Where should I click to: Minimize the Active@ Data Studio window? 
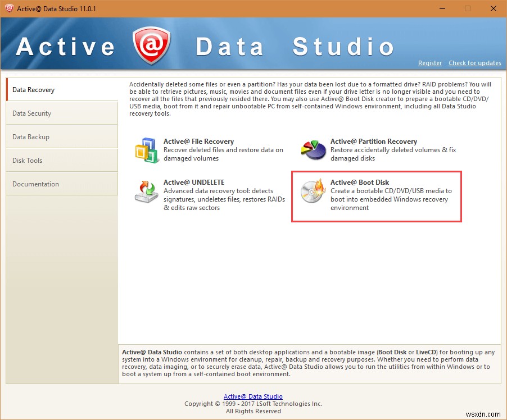point(442,8)
